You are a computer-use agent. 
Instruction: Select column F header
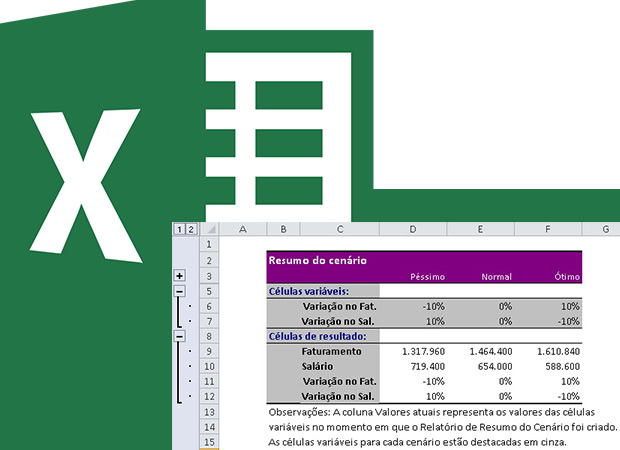[548, 229]
